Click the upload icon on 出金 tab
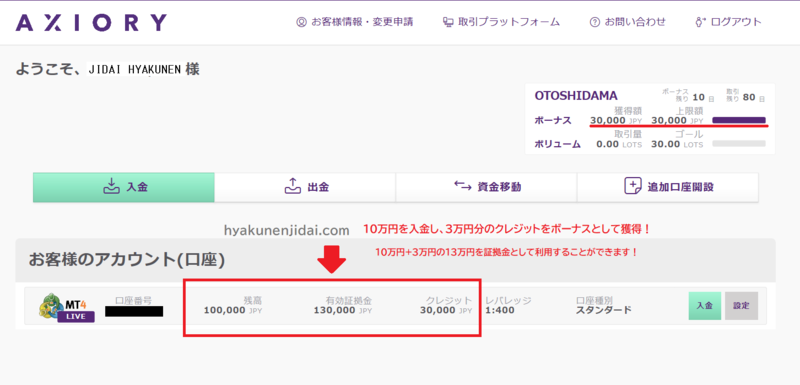The width and height of the screenshot is (800, 385). (x=292, y=186)
